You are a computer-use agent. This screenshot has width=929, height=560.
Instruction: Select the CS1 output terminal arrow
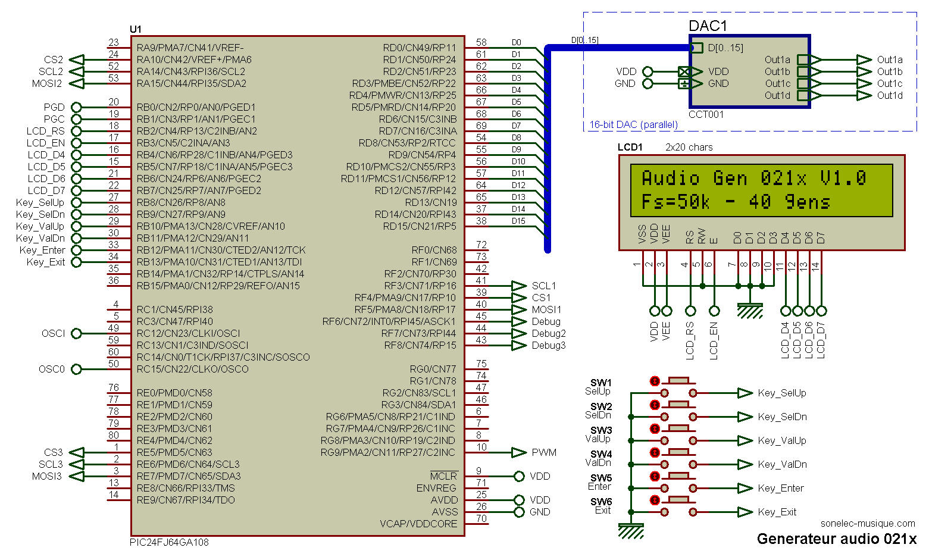[x=519, y=298]
